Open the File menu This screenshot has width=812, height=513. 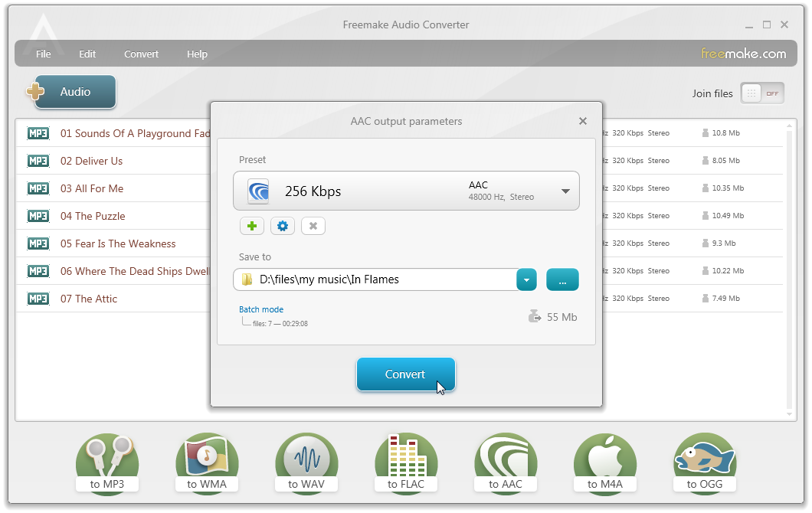pyautogui.click(x=43, y=54)
